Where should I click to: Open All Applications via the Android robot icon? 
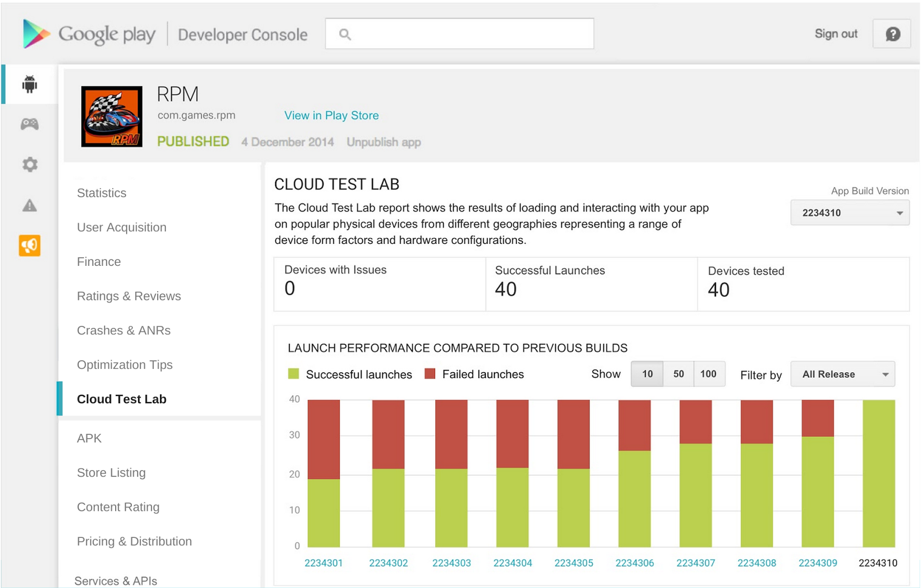(29, 83)
